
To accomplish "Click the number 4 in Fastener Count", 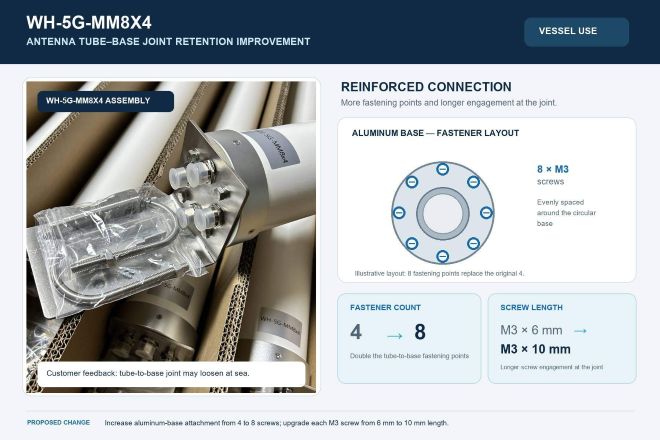I will coord(356,332).
